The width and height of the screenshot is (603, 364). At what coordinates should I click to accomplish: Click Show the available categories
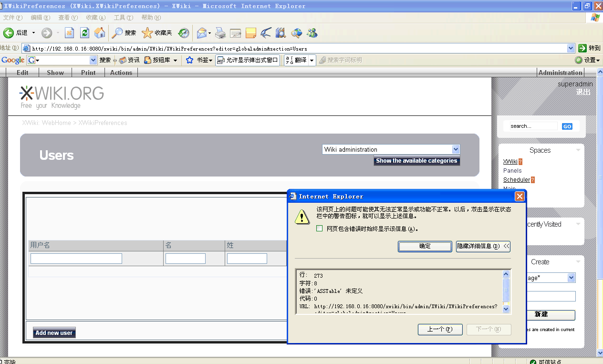pos(416,161)
